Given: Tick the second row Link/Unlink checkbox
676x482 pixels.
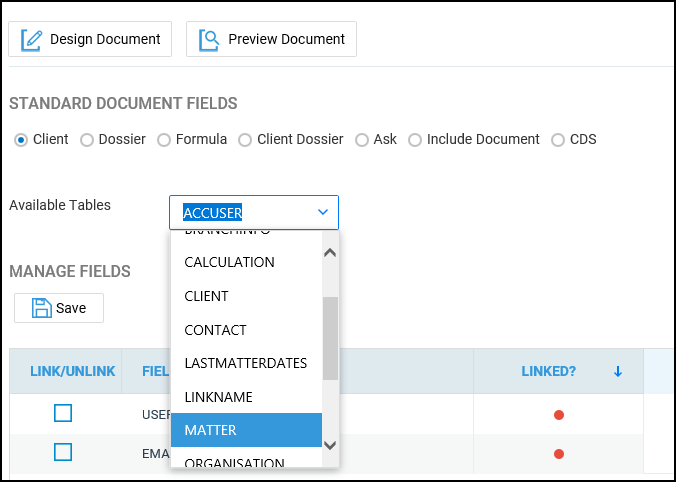Looking at the screenshot, I should tap(63, 452).
